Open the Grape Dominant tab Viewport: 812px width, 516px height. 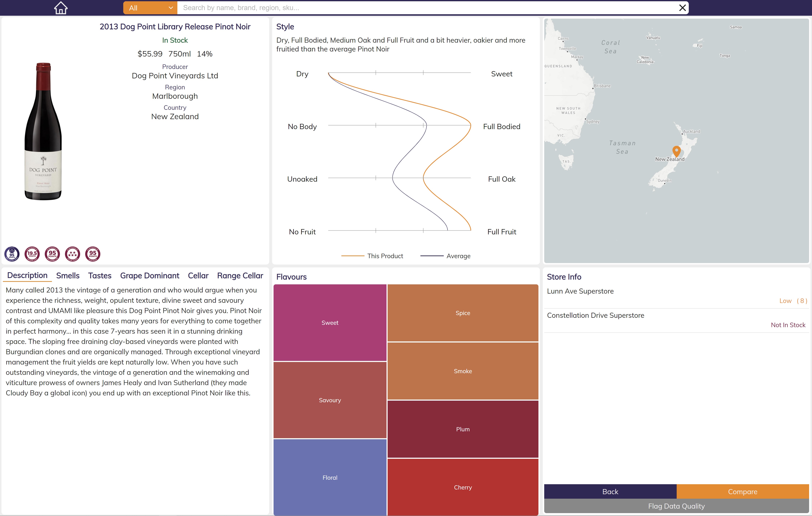tap(150, 275)
